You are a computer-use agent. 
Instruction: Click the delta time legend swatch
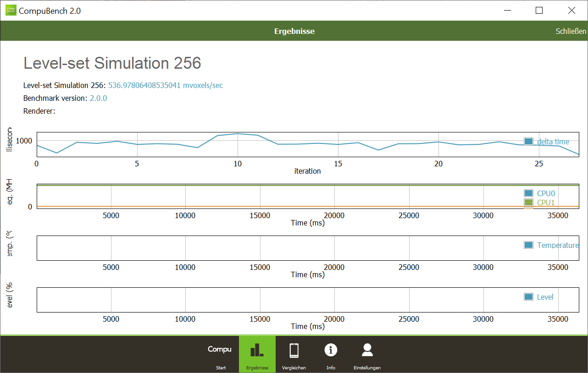pyautogui.click(x=528, y=142)
